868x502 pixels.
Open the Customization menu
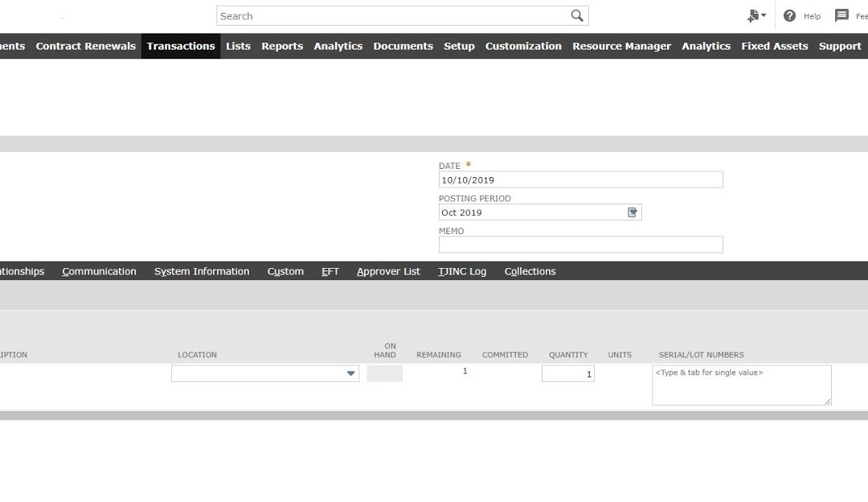(x=523, y=46)
